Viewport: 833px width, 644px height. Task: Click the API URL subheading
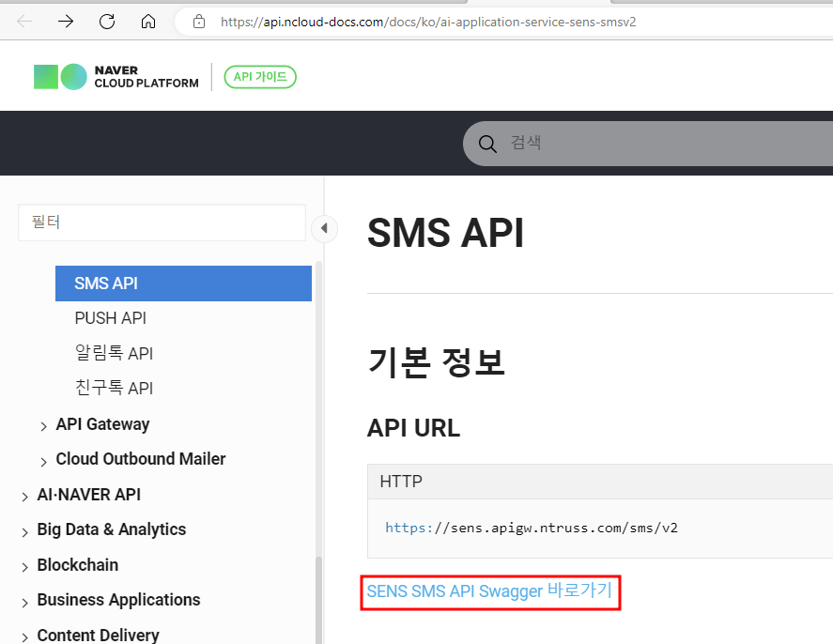coord(414,428)
